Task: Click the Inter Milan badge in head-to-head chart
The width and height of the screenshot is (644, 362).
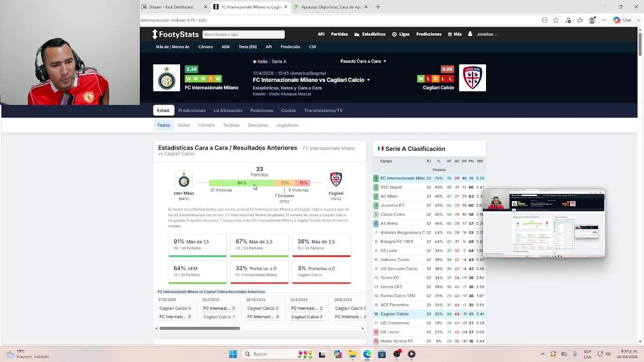Action: [184, 179]
